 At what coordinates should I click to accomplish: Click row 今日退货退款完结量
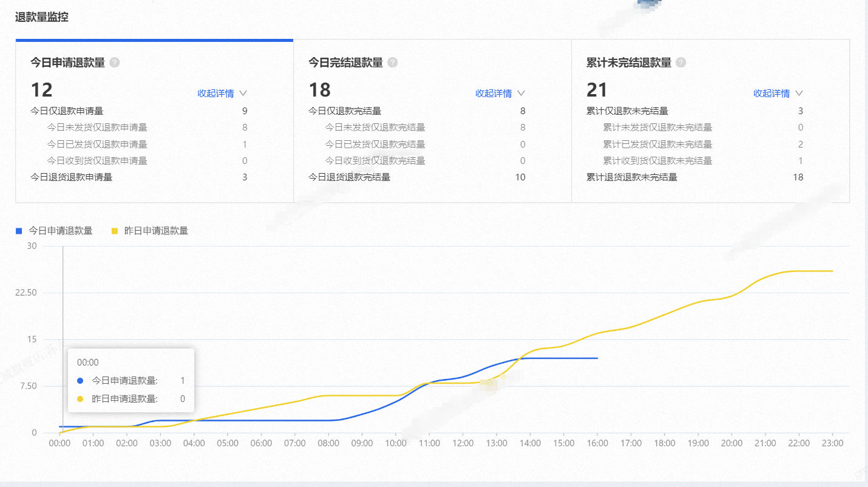click(x=417, y=177)
